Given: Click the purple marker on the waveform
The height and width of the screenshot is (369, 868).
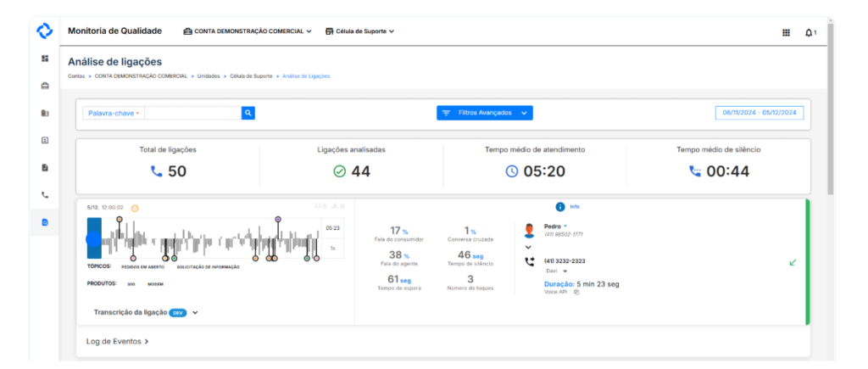Looking at the screenshot, I should 278,219.
